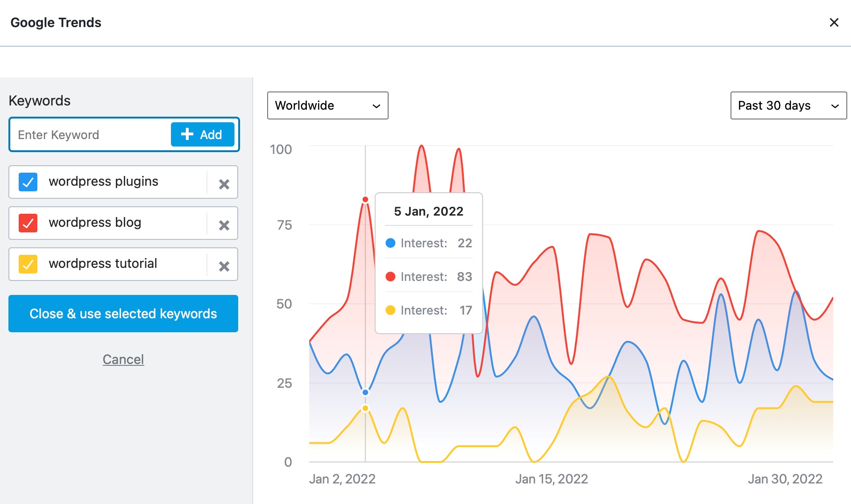Click the yellow data point at 17
Screen dimensions: 851x504
[365, 408]
